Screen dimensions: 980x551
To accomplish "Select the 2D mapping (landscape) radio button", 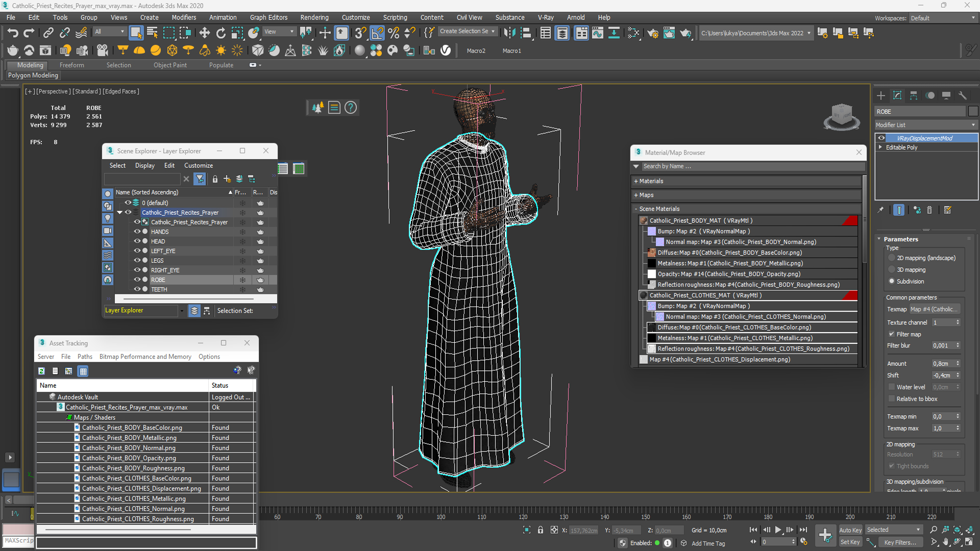I will point(892,258).
